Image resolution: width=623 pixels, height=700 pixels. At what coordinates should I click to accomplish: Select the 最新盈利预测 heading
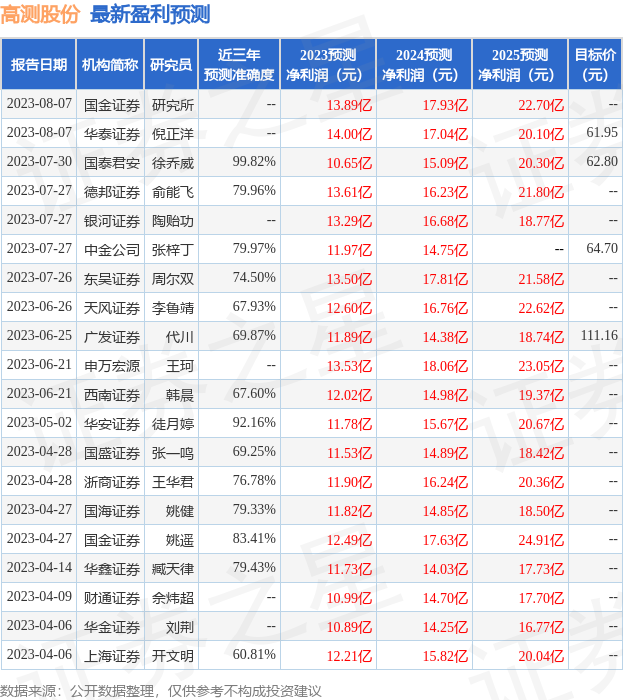pos(150,14)
